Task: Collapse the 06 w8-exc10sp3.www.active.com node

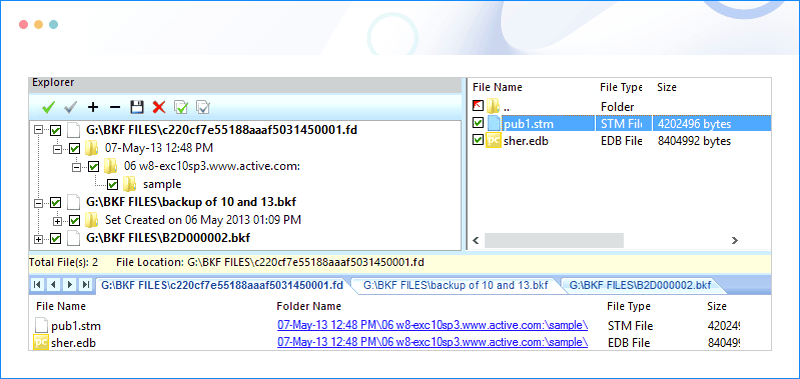Action: click(x=76, y=167)
